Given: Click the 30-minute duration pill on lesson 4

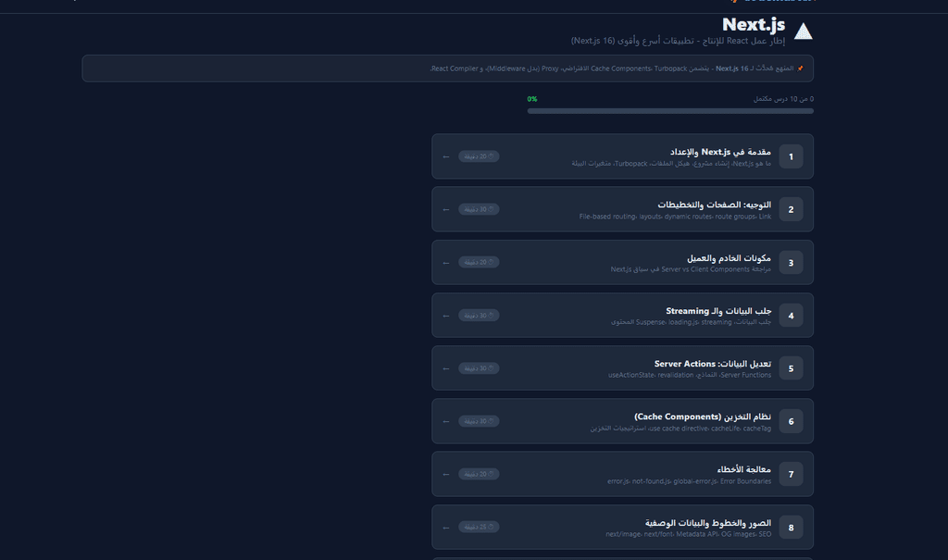Looking at the screenshot, I should coord(479,316).
